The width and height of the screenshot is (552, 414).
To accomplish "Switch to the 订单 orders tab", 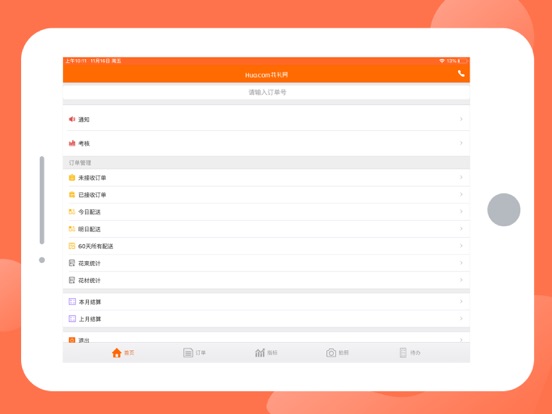I will pyautogui.click(x=194, y=352).
